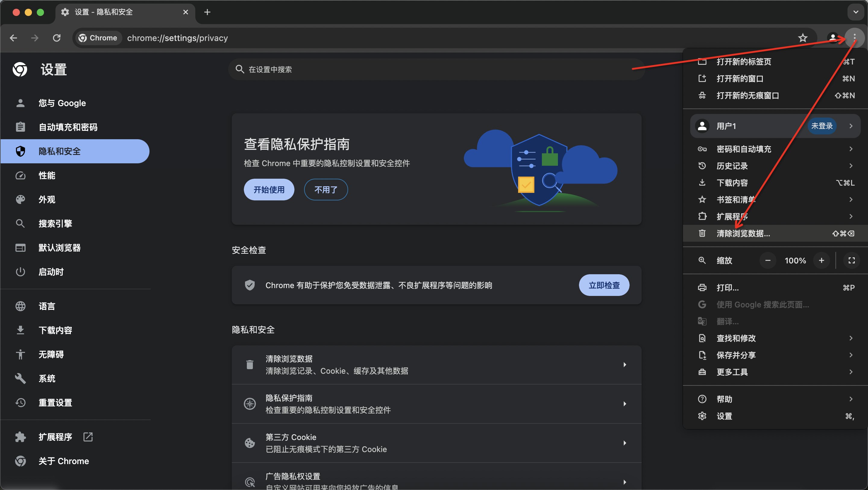Click the back navigation arrow
The height and width of the screenshot is (490, 868).
(x=14, y=38)
